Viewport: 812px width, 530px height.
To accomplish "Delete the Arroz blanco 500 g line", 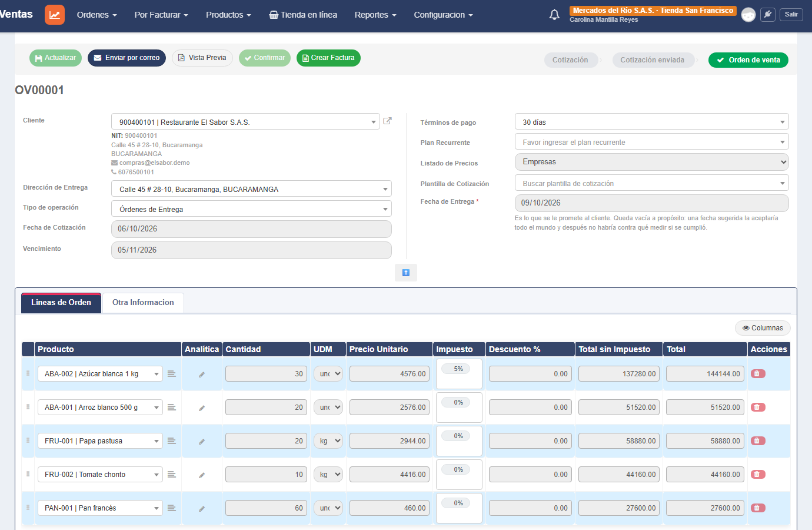I will tap(758, 408).
